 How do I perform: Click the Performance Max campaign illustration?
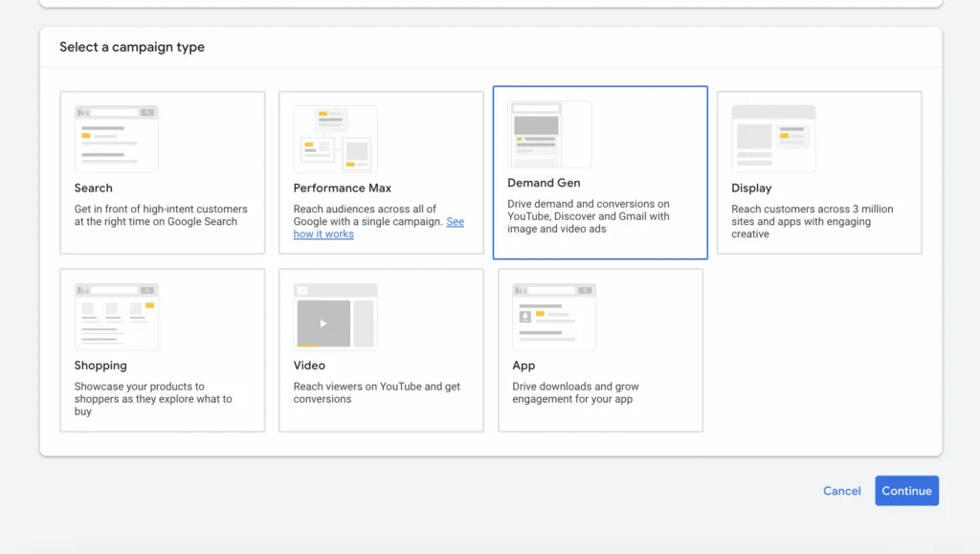pyautogui.click(x=336, y=139)
